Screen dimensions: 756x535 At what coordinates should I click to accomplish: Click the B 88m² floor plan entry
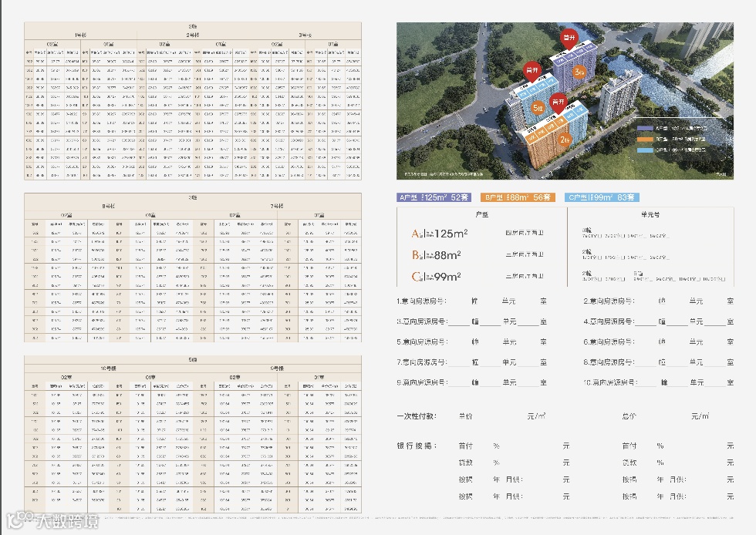point(437,255)
